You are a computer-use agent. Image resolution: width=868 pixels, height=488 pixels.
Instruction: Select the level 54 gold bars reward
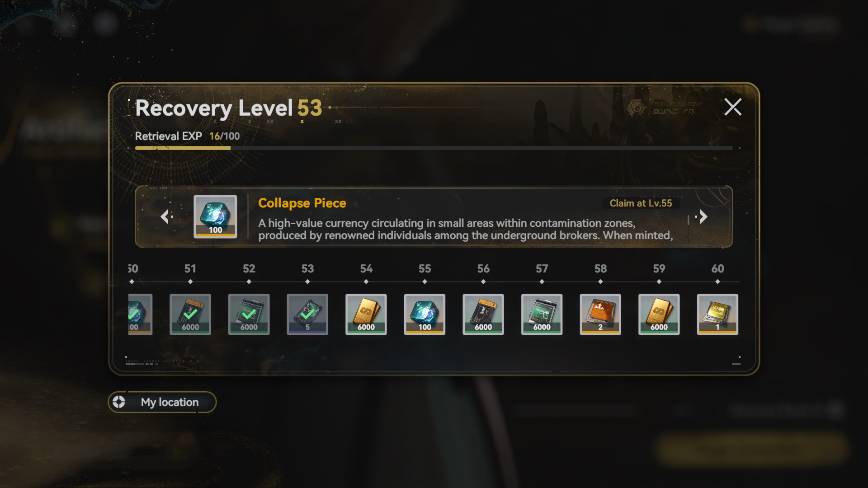click(x=366, y=314)
